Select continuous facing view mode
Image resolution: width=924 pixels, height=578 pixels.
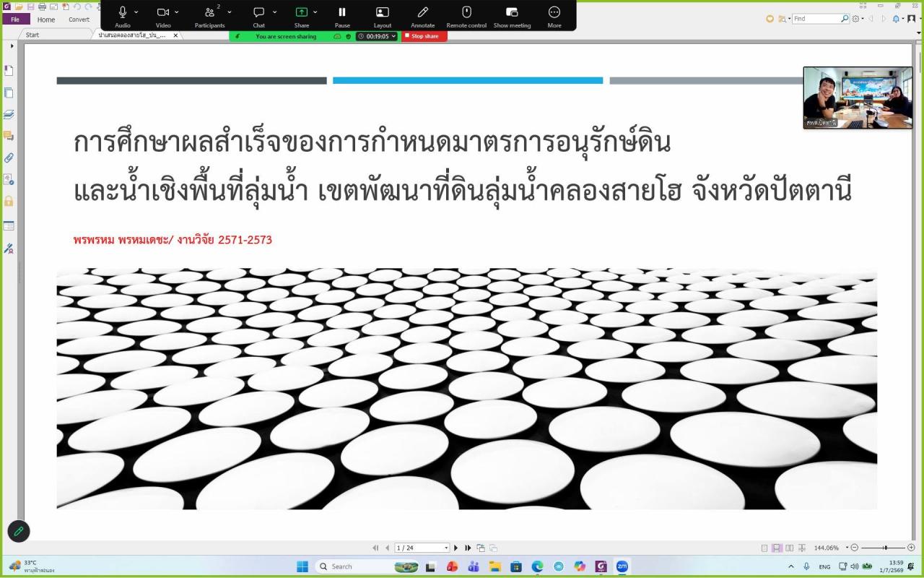801,548
